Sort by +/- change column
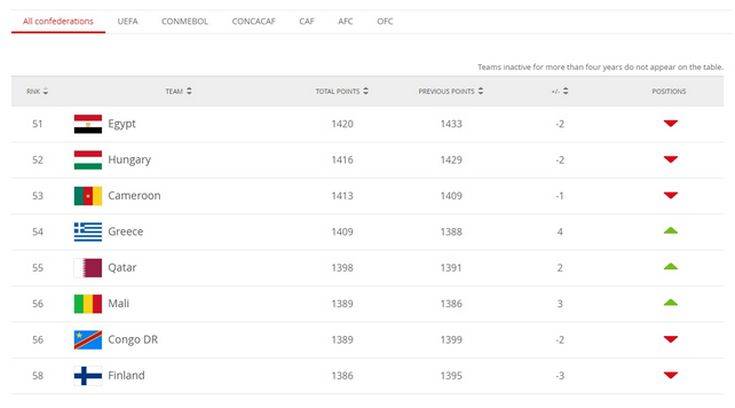This screenshot has height=408, width=735. pos(565,92)
